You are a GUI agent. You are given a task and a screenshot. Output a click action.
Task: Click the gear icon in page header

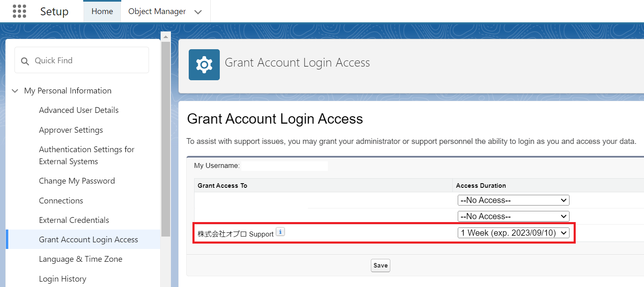click(204, 65)
